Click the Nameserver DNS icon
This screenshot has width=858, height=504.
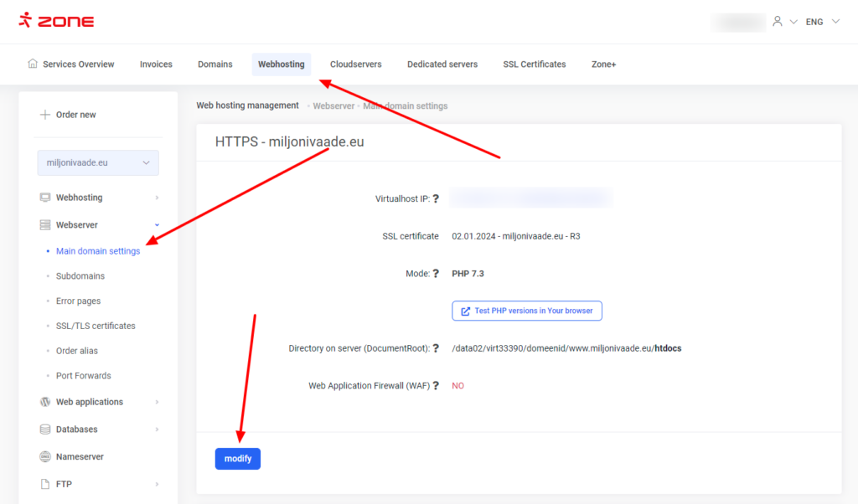pyautogui.click(x=45, y=457)
